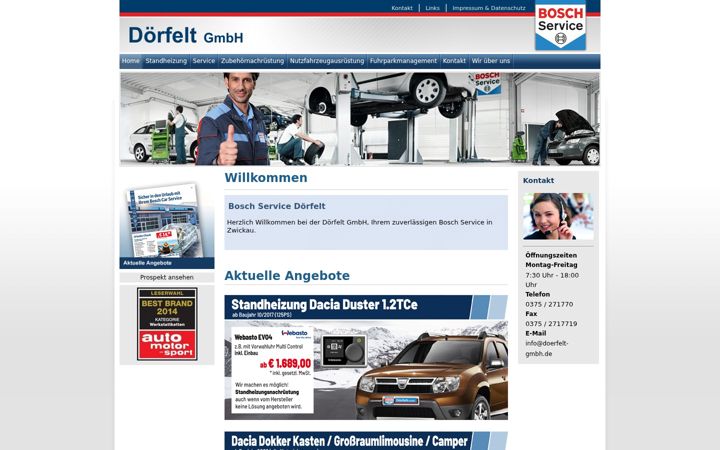The width and height of the screenshot is (720, 450).
Task: Open the Zubehörnachrüstung menu item
Action: 253,61
